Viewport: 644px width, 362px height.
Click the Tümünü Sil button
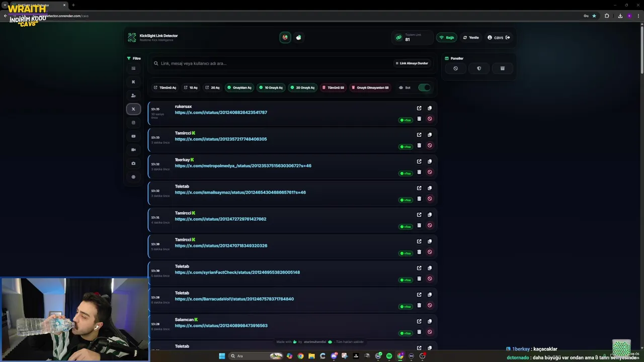[333, 87]
